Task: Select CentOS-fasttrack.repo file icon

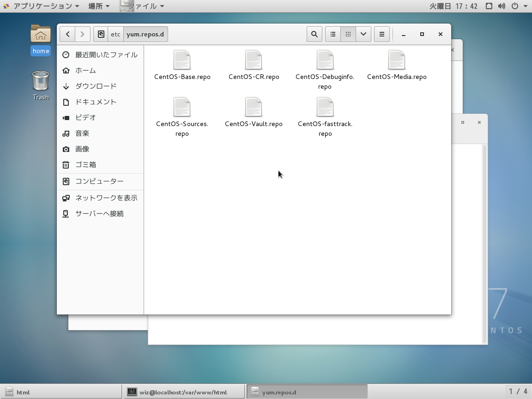Action: pos(325,107)
